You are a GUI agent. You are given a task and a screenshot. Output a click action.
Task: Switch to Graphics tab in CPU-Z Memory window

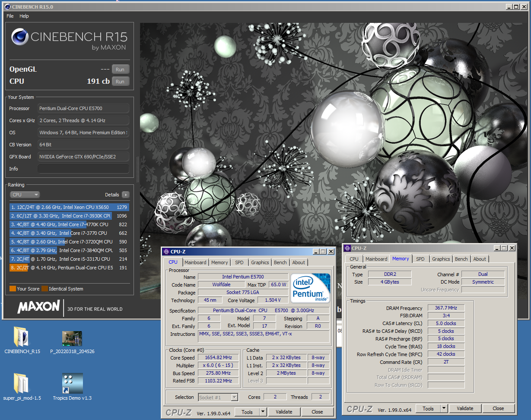click(441, 259)
